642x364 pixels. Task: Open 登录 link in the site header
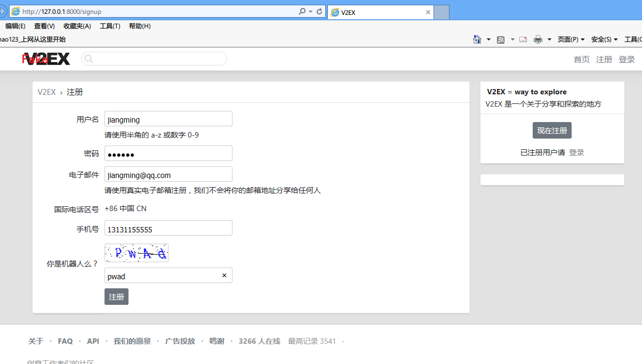click(x=627, y=59)
